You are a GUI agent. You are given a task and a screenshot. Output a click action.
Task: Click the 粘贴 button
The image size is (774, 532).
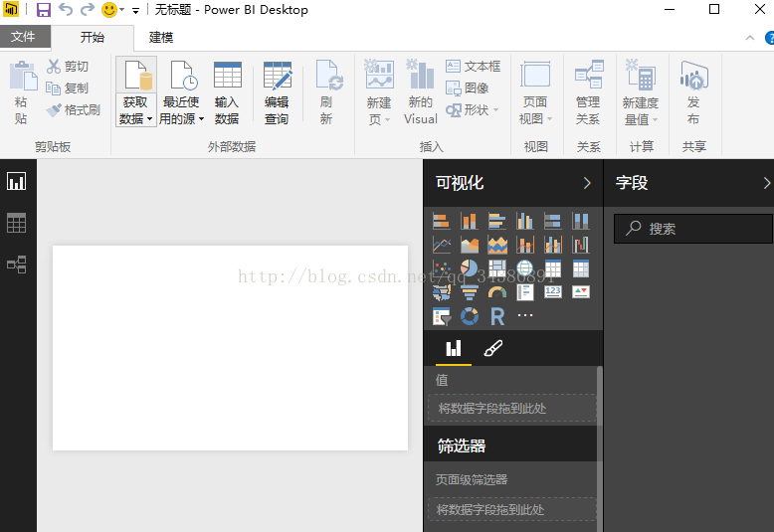point(21,92)
